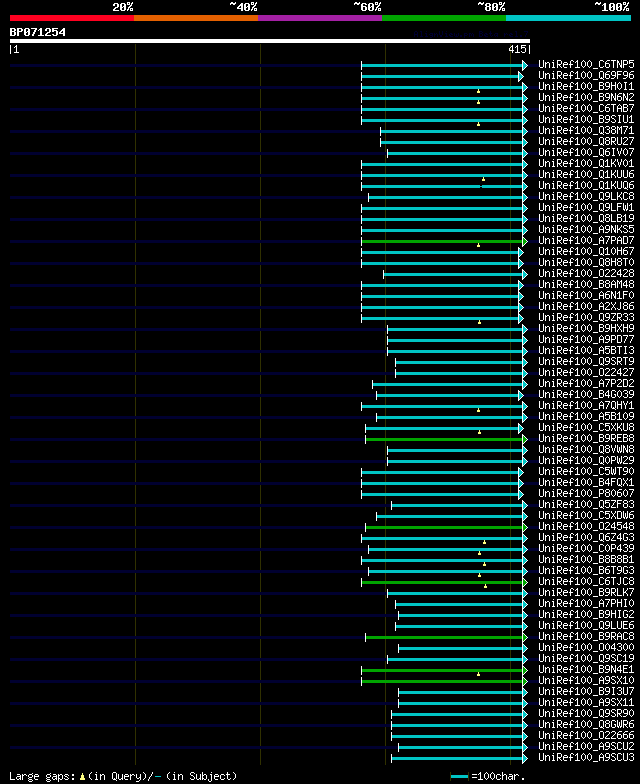This screenshot has width=640, height=784.
Task: Click the cyan alignment bar for C6TNP5
Action: click(x=442, y=66)
